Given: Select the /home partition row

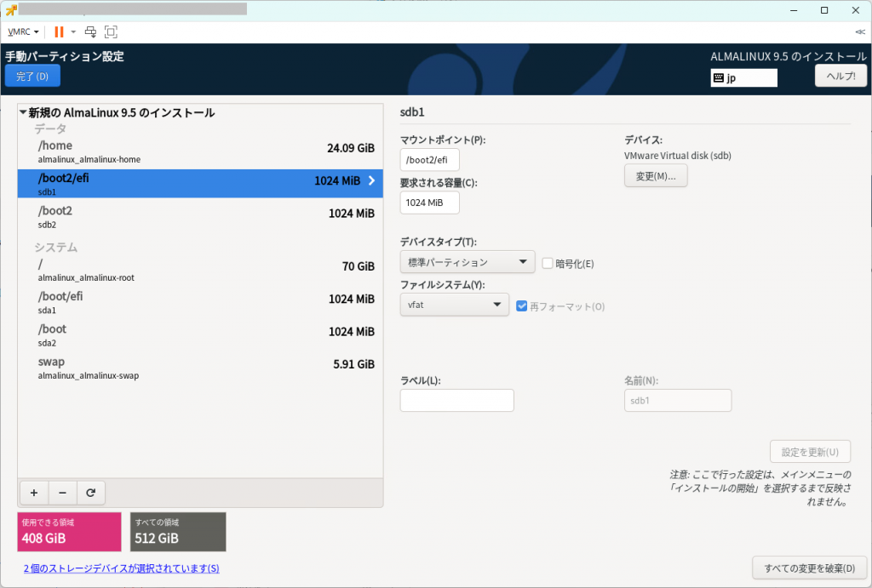Looking at the screenshot, I should (200, 151).
